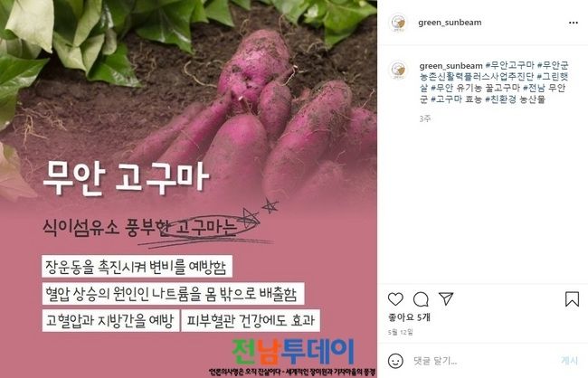Open green_sunbeam avatar beside the caption
Image resolution: width=588 pixels, height=378 pixels.
click(398, 70)
